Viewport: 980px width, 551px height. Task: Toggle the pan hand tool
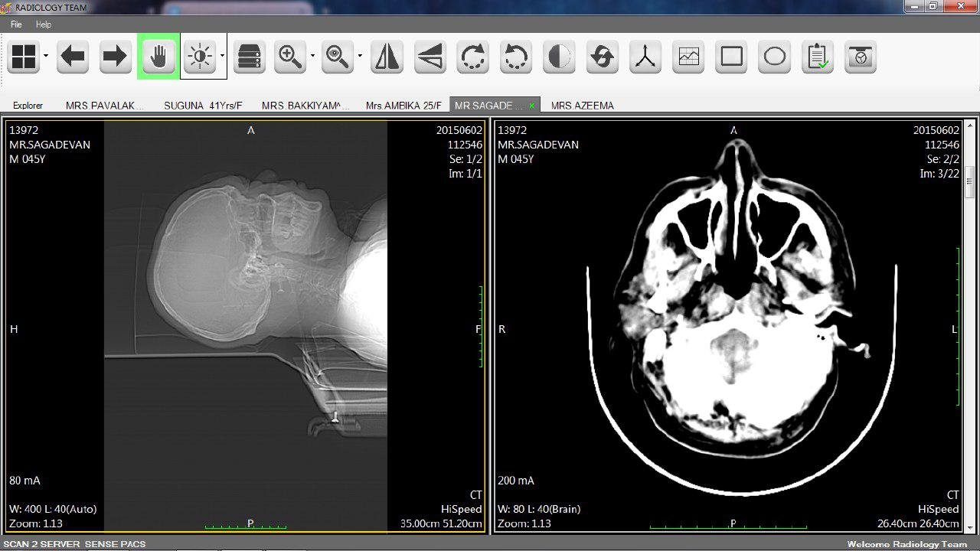(158, 57)
